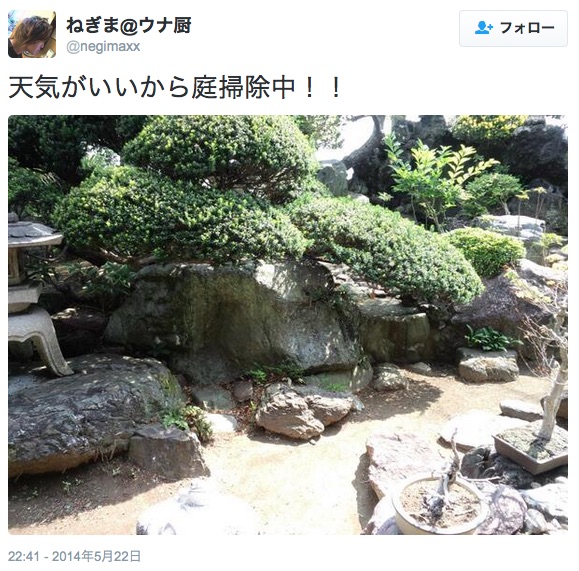Click the person-plus icon on the follow button
This screenshot has width=579, height=571.
[483, 28]
